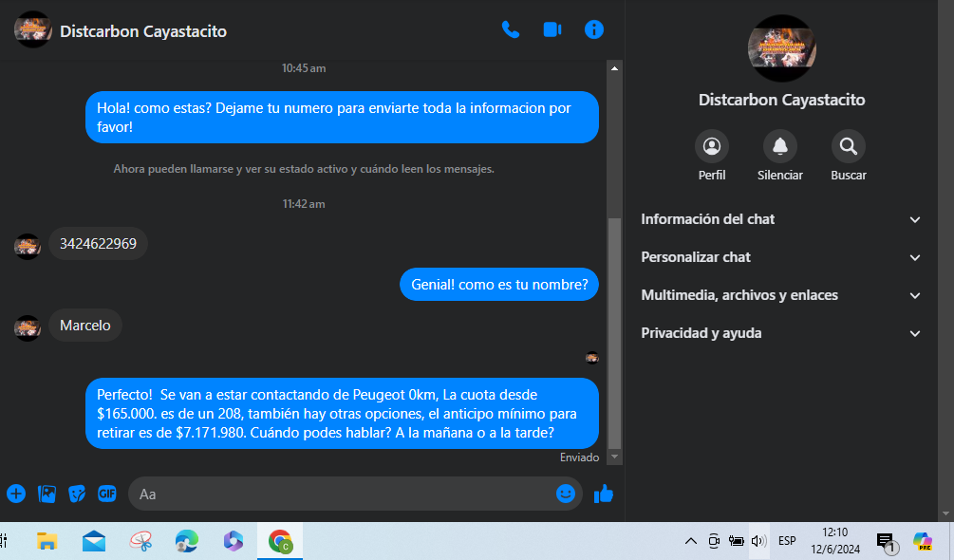
Task: Click the scroll-up arrow of chat scrollbar
Action: (x=614, y=68)
